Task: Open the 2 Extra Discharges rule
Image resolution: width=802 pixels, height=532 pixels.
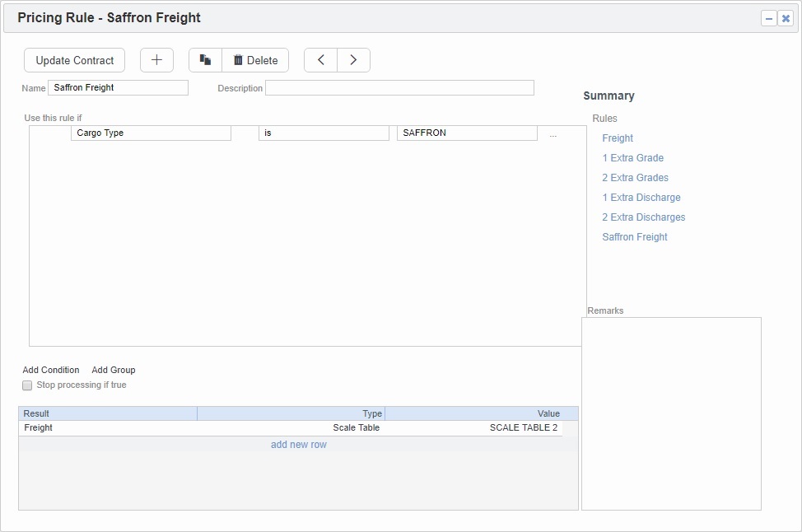Action: coord(643,217)
